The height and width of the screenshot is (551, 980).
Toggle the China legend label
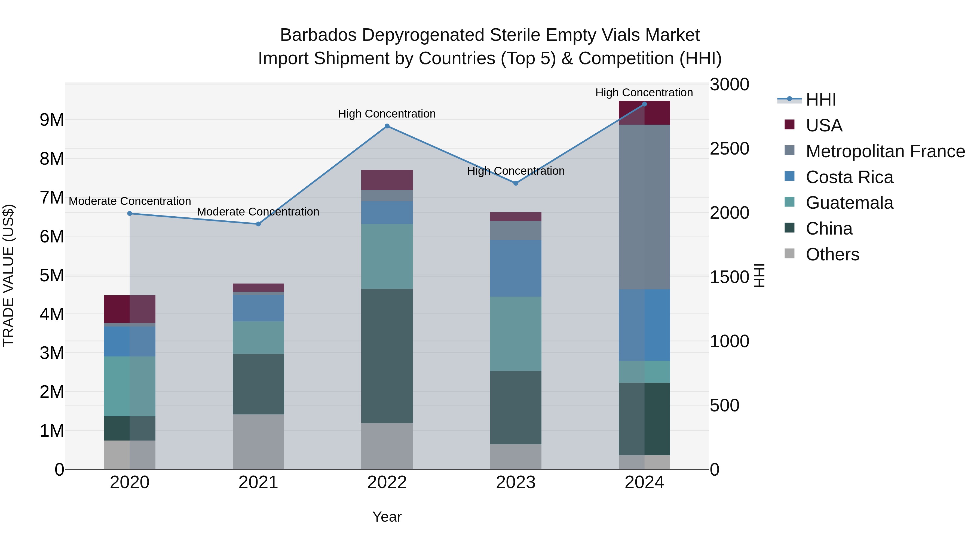(x=829, y=229)
